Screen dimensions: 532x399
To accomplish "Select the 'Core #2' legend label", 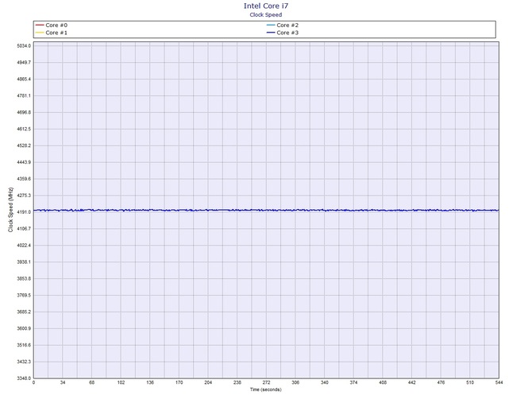I will point(287,25).
